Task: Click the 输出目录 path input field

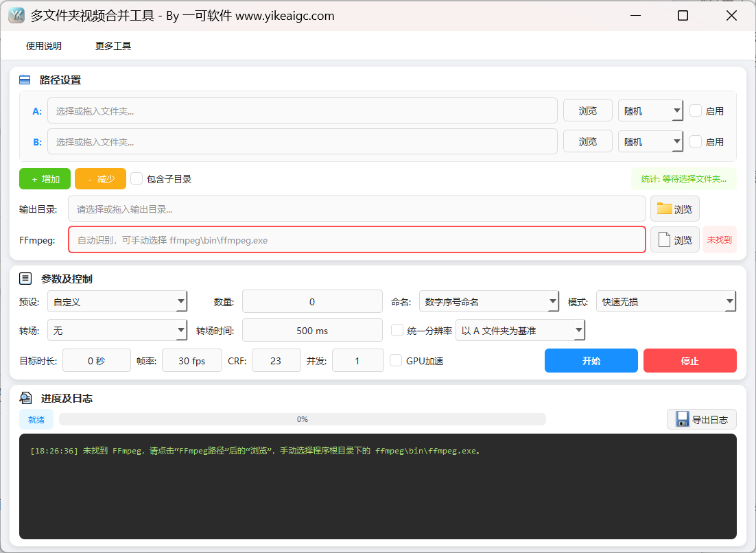Action: tap(357, 209)
